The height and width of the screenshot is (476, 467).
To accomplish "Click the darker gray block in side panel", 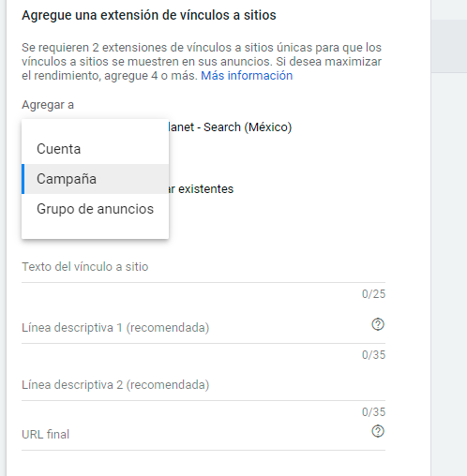I will (x=449, y=46).
